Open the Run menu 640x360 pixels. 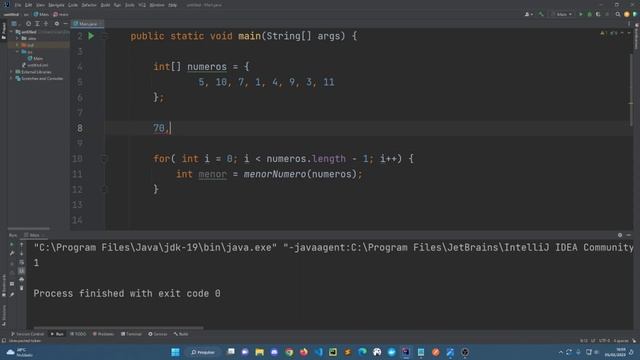(x=117, y=5)
